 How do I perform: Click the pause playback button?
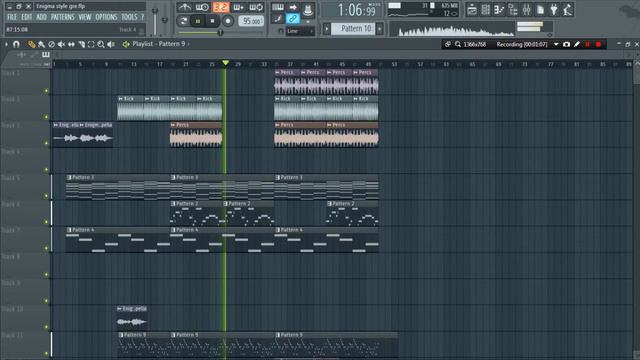198,21
